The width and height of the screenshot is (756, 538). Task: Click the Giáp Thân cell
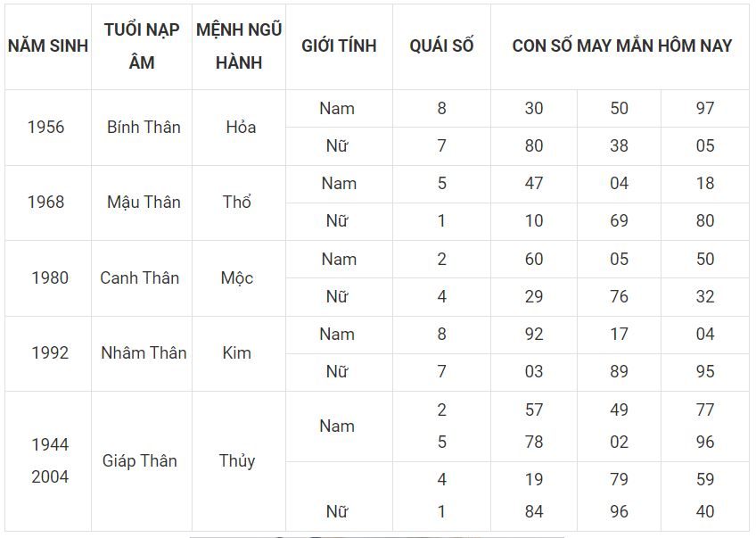point(140,460)
